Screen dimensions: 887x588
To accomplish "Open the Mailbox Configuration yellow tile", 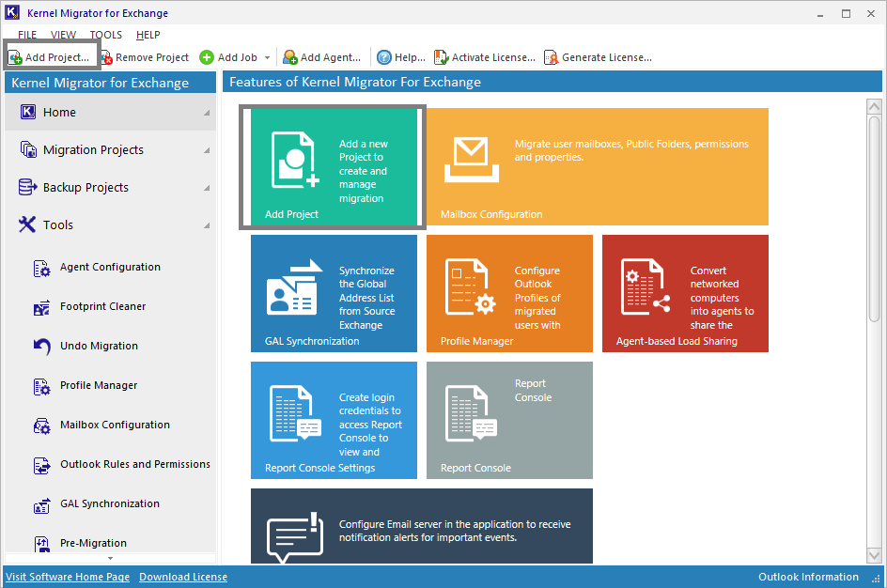I will point(598,167).
